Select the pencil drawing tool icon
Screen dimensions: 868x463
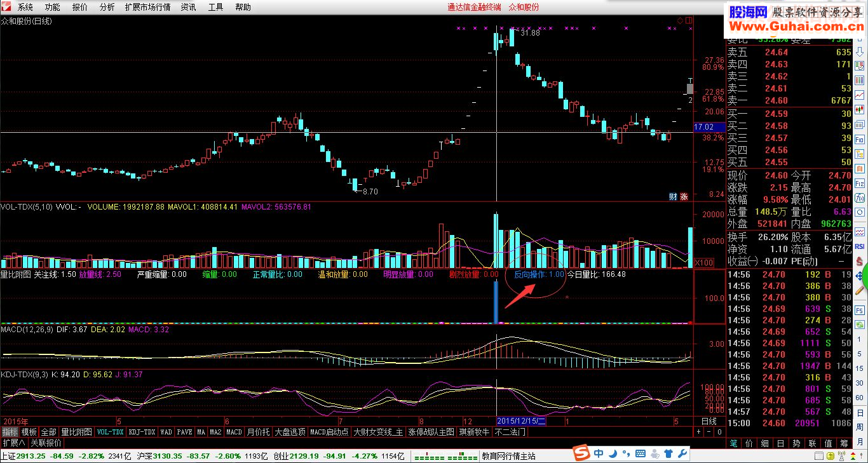click(x=859, y=290)
